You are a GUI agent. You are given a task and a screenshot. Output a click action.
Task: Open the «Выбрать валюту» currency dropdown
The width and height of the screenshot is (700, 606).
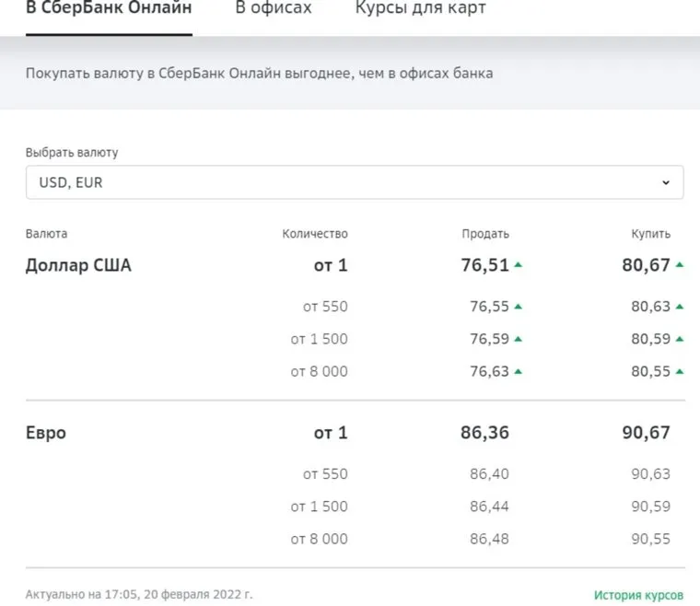354,182
